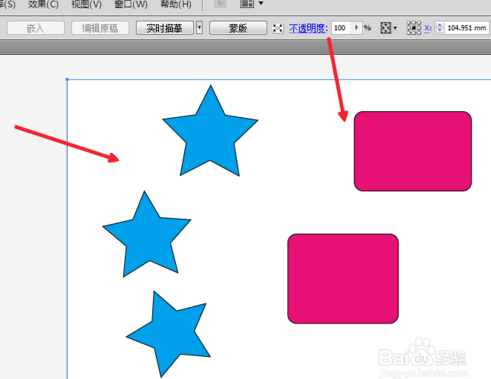Image resolution: width=491 pixels, height=379 pixels.
Task: Open the arrange documents layout icon
Action: [247, 4]
